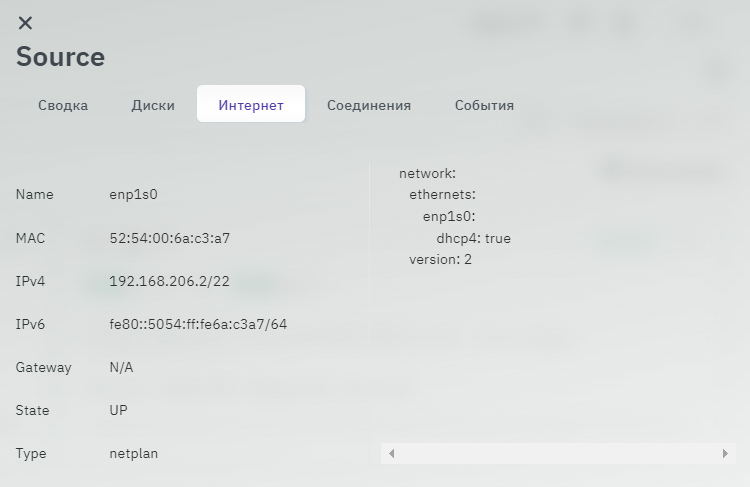Click the horizontal scrollbar track under config
This screenshot has height=487, width=750.
point(558,454)
